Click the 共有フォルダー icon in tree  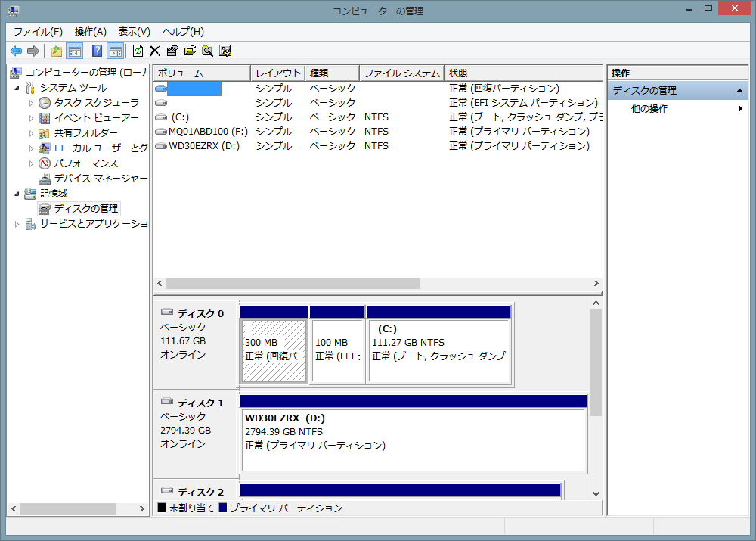pyautogui.click(x=45, y=133)
